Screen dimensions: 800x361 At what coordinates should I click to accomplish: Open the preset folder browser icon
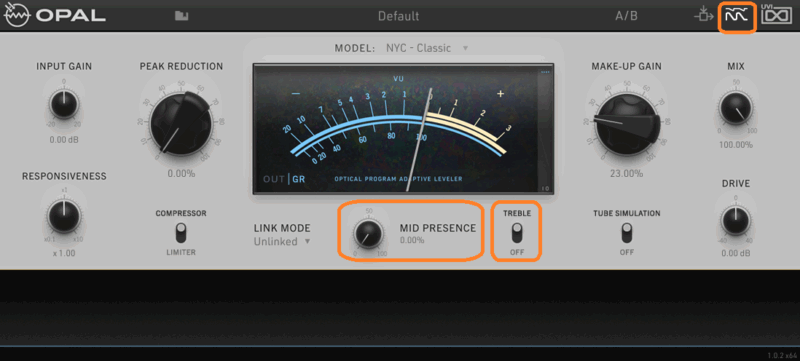[182, 16]
